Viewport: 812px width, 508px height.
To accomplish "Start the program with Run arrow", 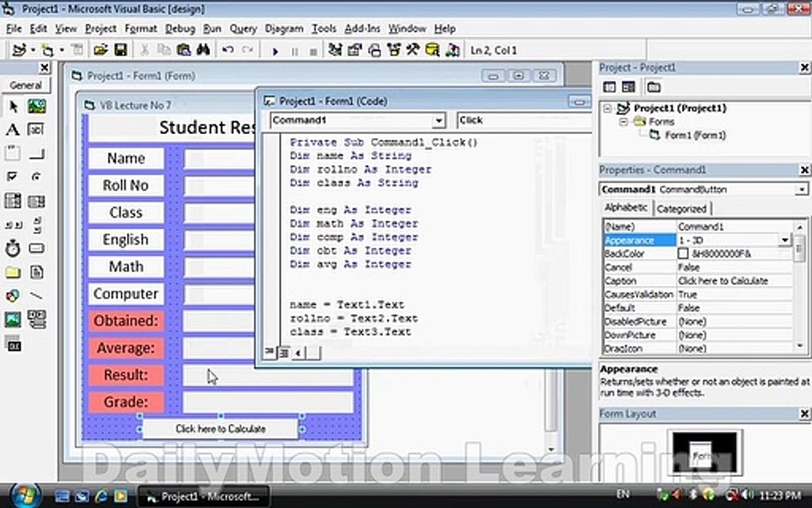I will click(x=275, y=51).
